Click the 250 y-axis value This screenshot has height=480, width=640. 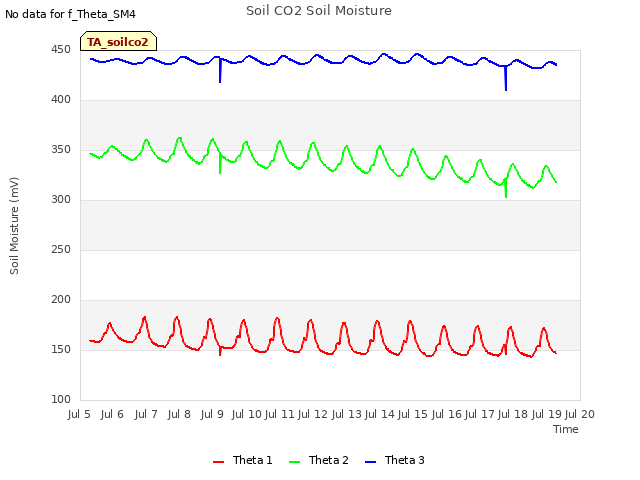[x=61, y=249]
